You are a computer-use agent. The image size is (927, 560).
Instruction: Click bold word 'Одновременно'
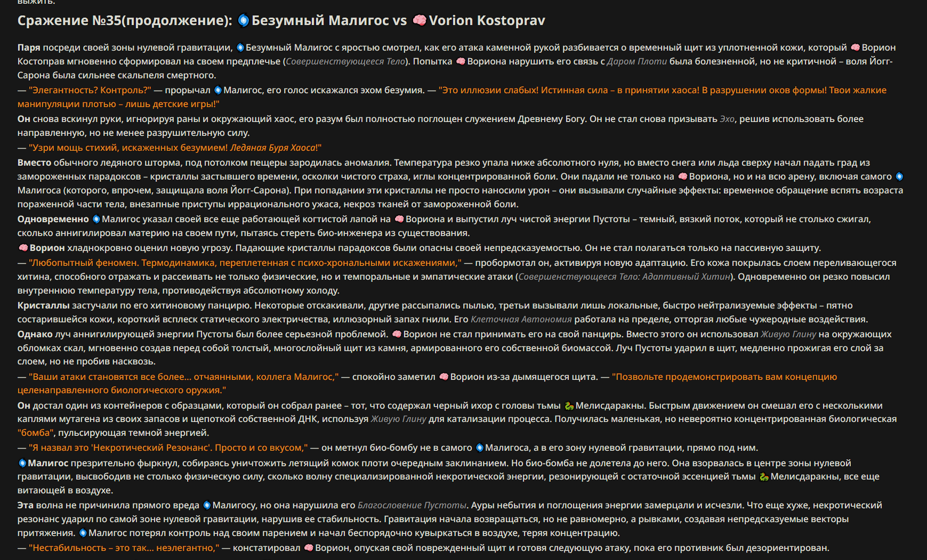pyautogui.click(x=53, y=219)
